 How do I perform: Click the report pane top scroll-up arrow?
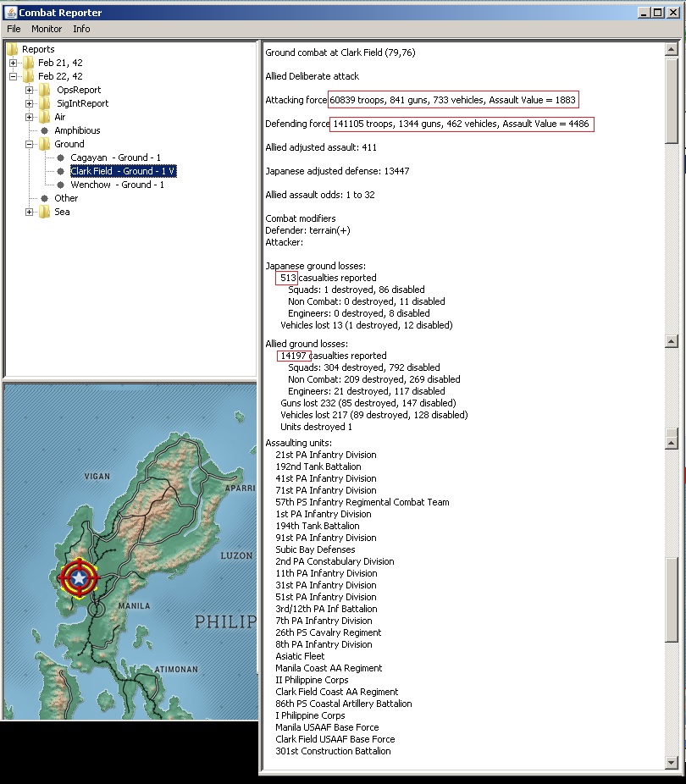(x=671, y=49)
